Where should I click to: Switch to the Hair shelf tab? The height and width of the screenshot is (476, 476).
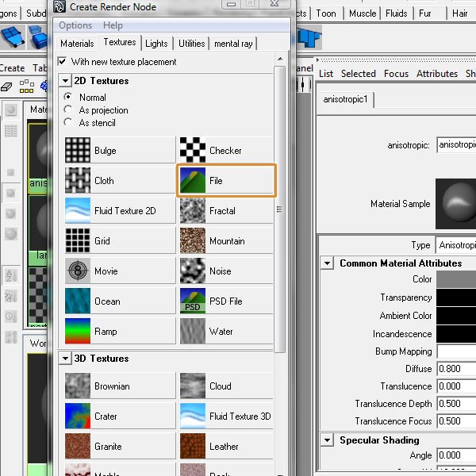(459, 13)
